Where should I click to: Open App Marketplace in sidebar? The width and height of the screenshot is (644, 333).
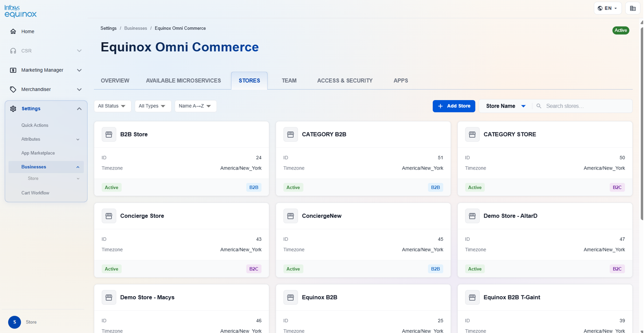38,153
